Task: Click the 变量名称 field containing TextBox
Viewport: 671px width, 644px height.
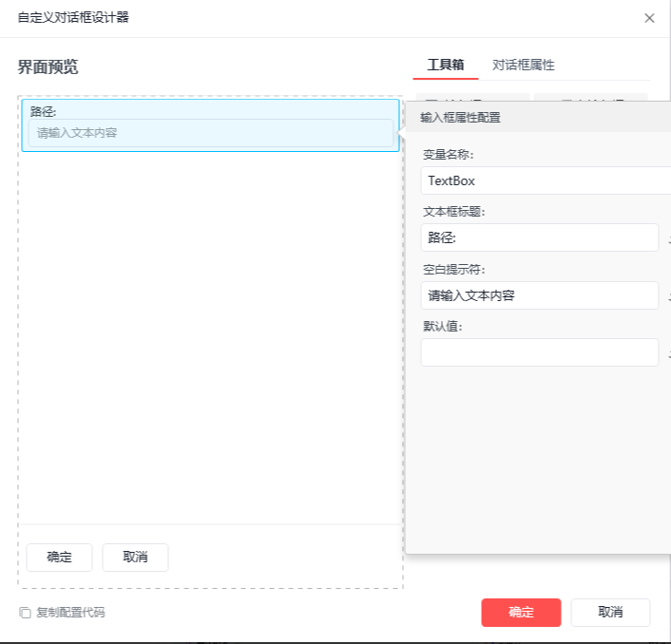Action: click(x=546, y=180)
